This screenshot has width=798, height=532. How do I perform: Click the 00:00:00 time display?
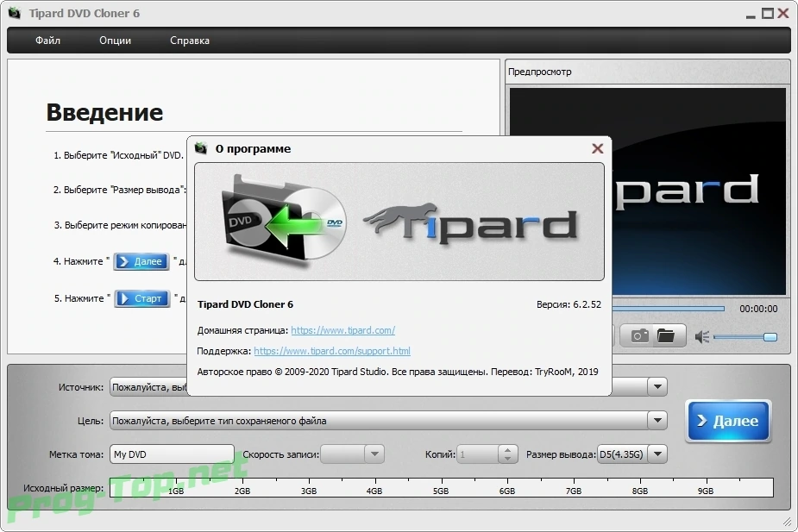[x=758, y=309]
